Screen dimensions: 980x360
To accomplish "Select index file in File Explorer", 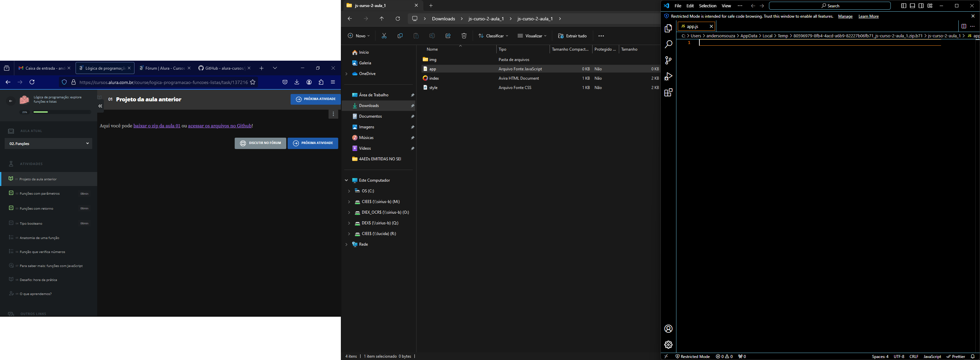I will tap(540, 78).
